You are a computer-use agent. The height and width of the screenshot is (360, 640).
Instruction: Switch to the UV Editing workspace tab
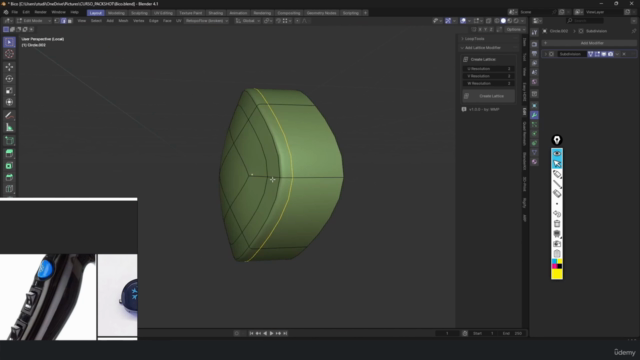(163, 13)
